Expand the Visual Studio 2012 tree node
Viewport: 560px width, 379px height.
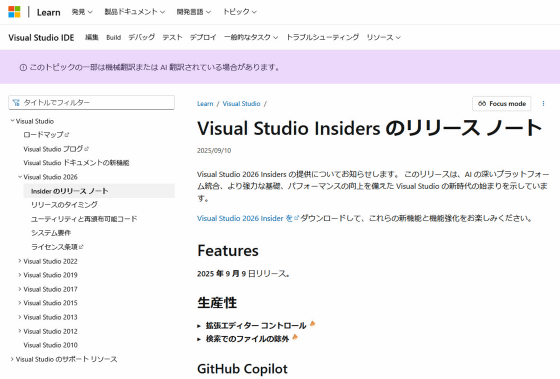pyautogui.click(x=20, y=331)
